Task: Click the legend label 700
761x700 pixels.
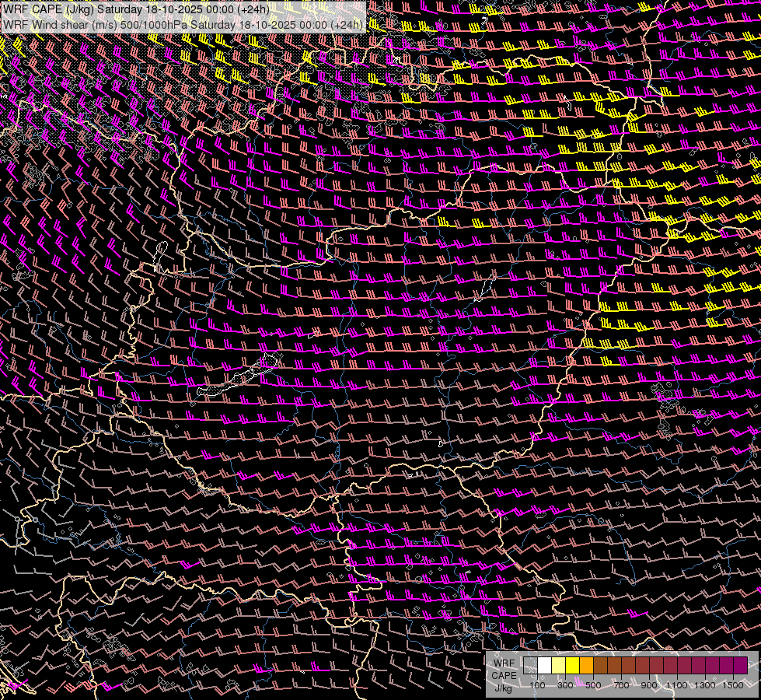Action: coord(621,685)
